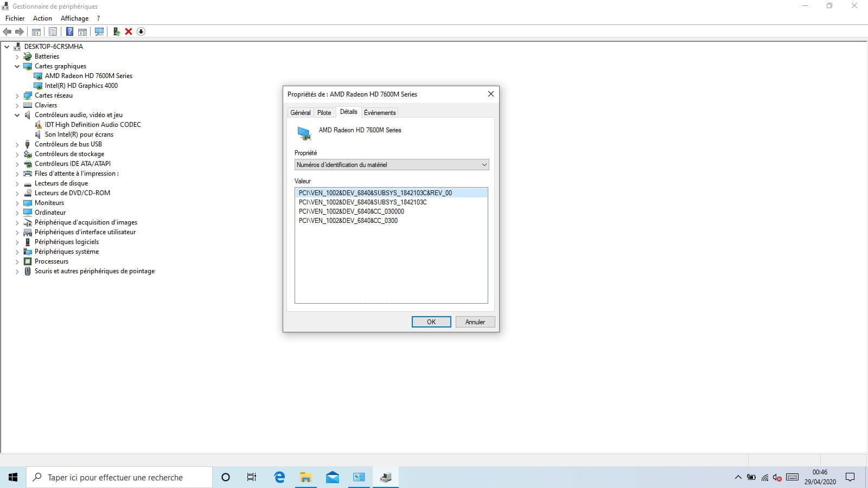Open Microsoft Edge from the taskbar

click(279, 477)
